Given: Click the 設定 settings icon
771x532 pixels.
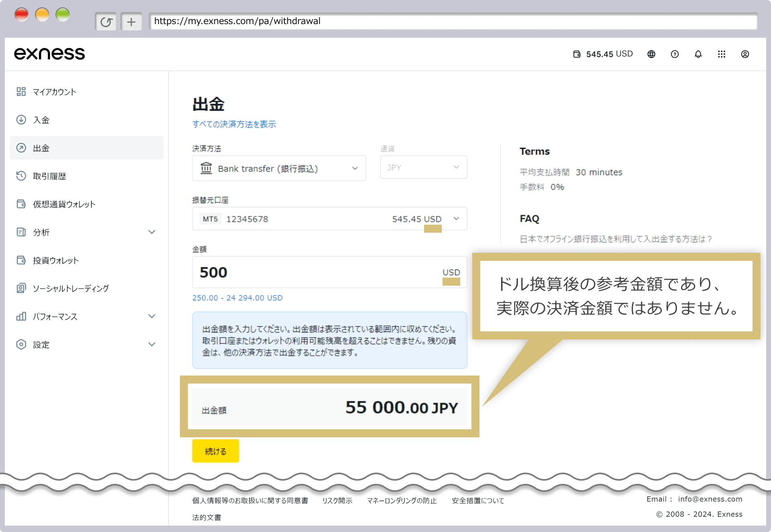Looking at the screenshot, I should tap(21, 344).
